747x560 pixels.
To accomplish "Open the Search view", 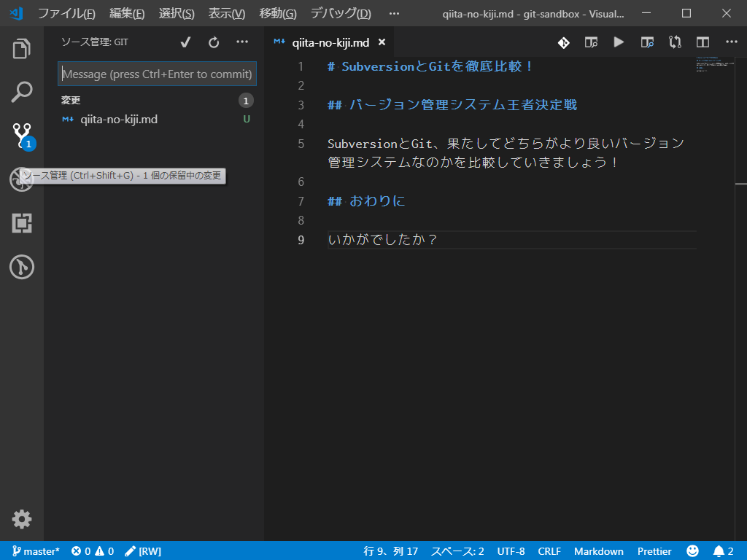I will [21, 92].
